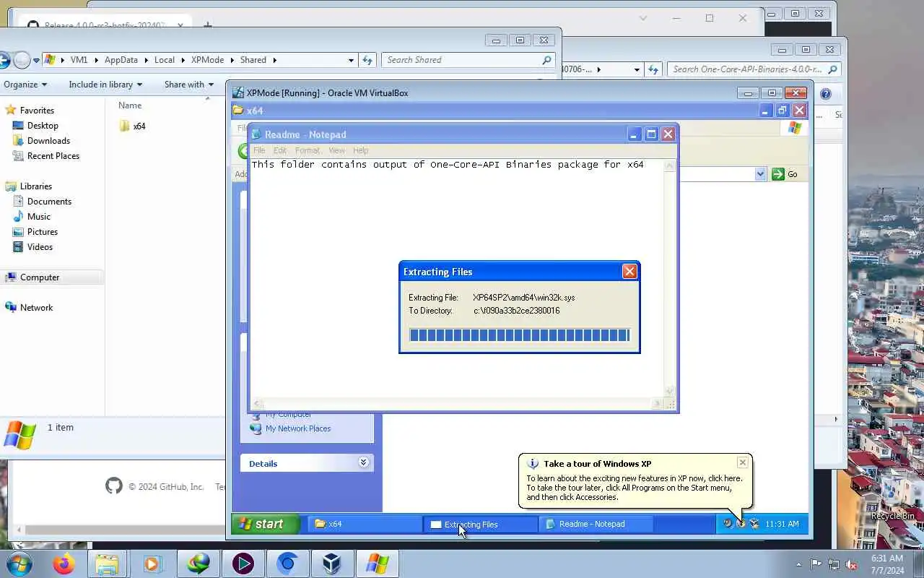Viewport: 924px width, 578px height.
Task: Open the XP address bar dropdown
Action: point(760,173)
